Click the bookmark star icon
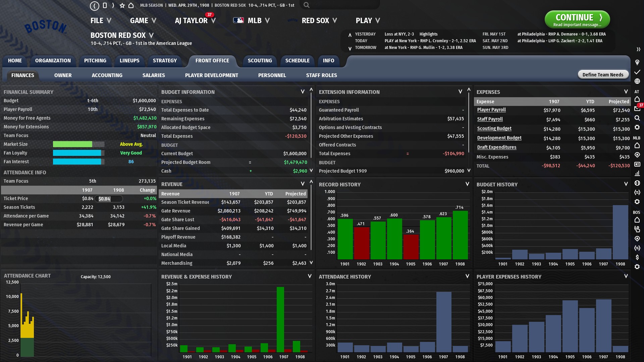 tap(122, 6)
